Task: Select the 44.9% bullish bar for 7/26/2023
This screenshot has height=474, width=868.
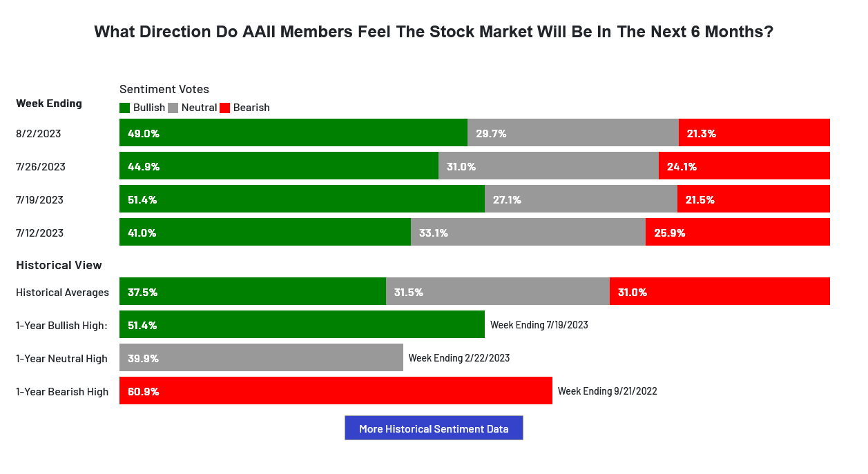Action: [278, 166]
